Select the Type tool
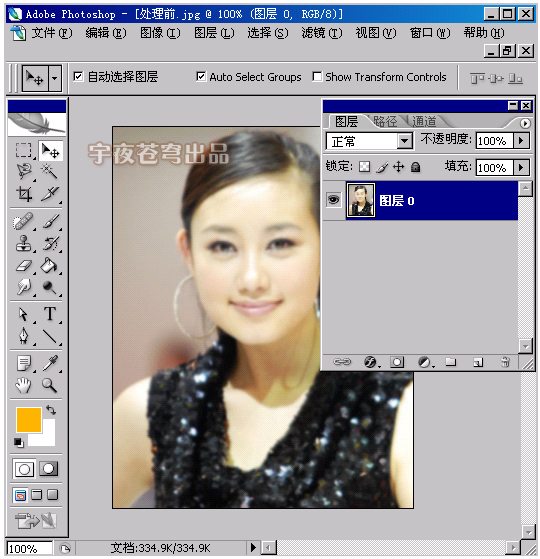Screen dimensions: 540x559 [50, 314]
